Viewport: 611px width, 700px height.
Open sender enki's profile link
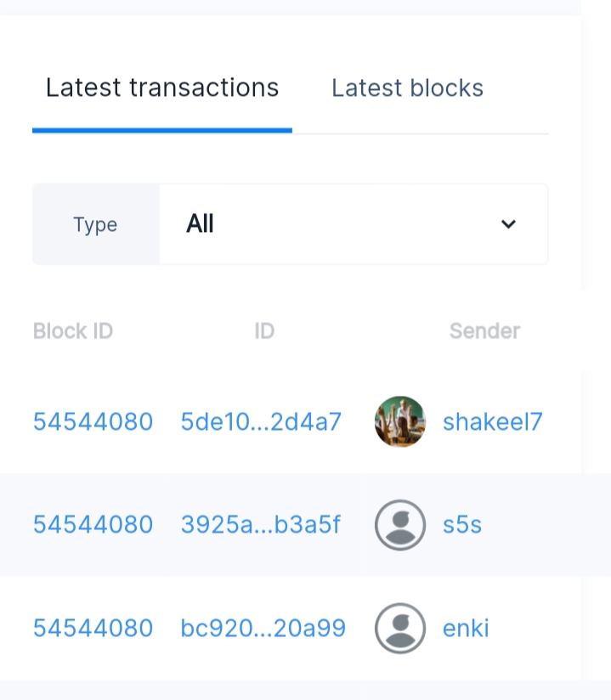[466, 629]
